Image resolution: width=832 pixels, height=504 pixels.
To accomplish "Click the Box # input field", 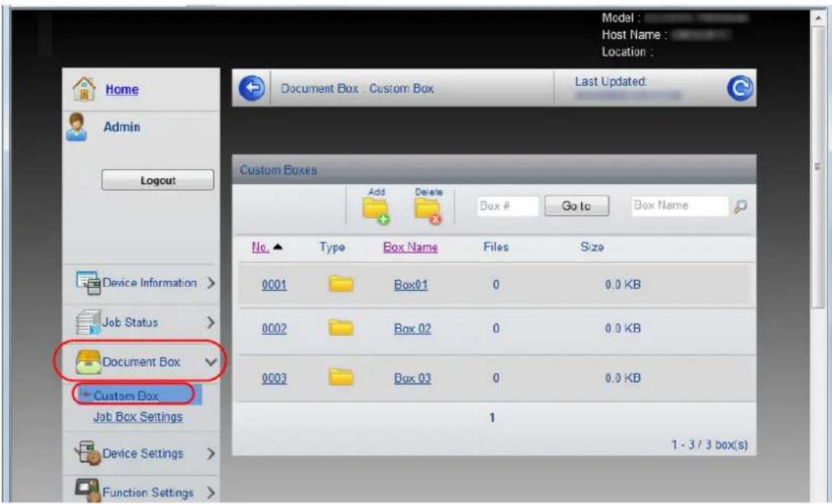I will [507, 206].
